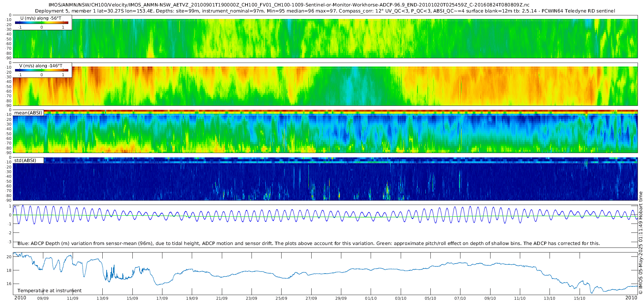Click the '16' tick on temperature axis

9,284
